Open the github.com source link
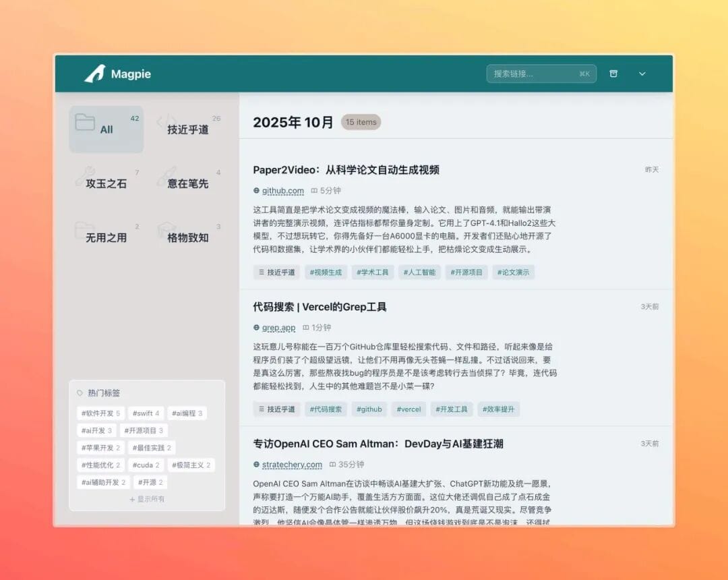The width and height of the screenshot is (728, 580). tap(282, 191)
